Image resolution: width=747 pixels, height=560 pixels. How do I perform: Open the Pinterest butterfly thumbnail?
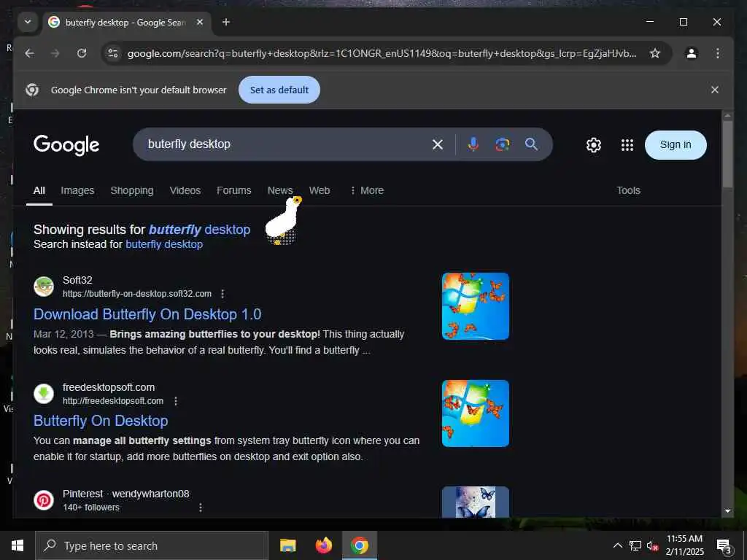[476, 502]
